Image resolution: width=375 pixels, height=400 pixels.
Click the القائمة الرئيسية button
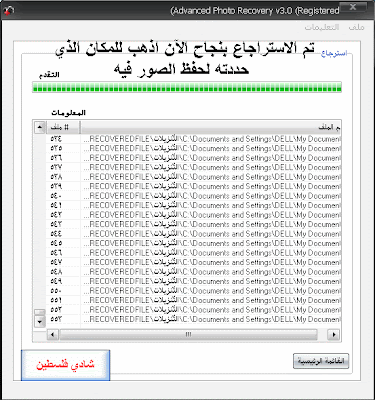(x=321, y=361)
